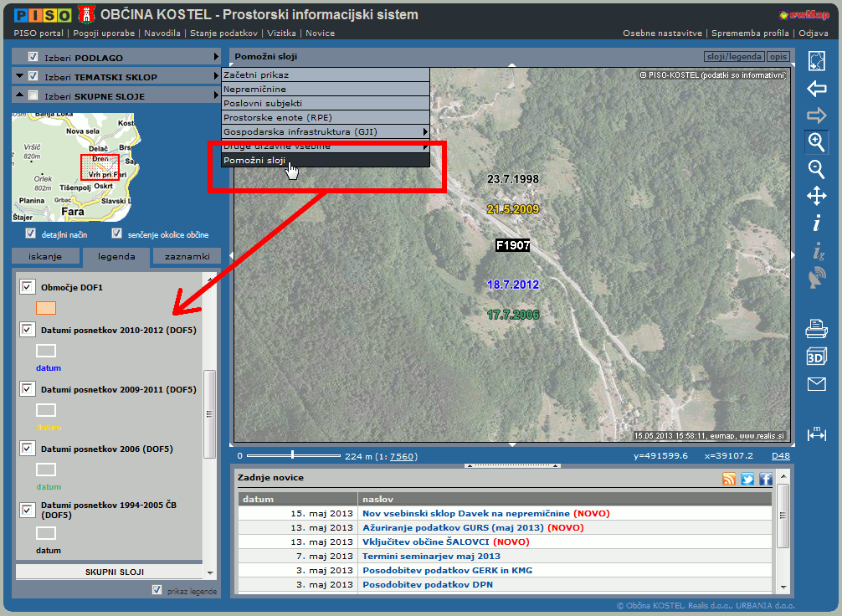This screenshot has height=616, width=842.
Task: Click the envelope email icon
Action: click(816, 384)
